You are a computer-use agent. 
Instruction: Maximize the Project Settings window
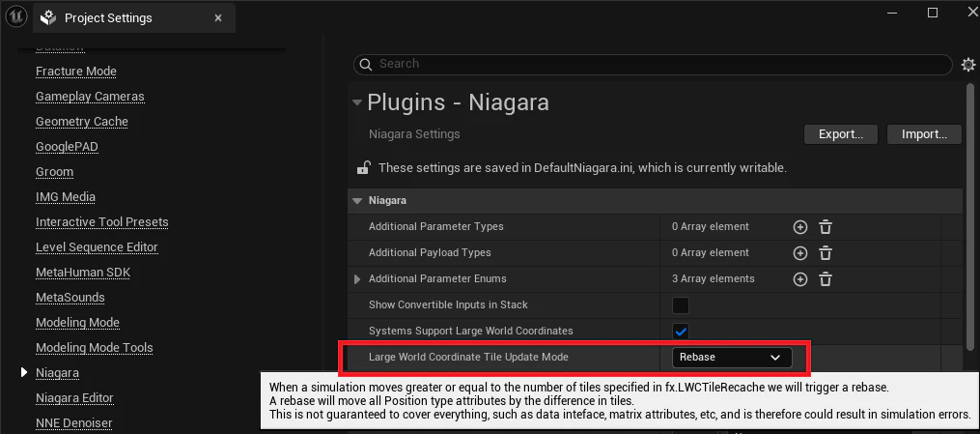point(933,13)
